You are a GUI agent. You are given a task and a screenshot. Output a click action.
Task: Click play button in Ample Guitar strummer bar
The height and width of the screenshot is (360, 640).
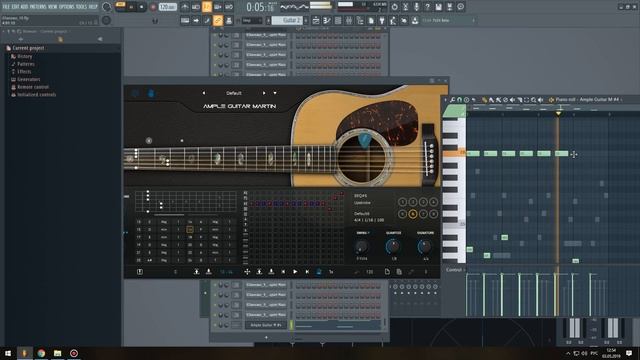click(x=295, y=271)
